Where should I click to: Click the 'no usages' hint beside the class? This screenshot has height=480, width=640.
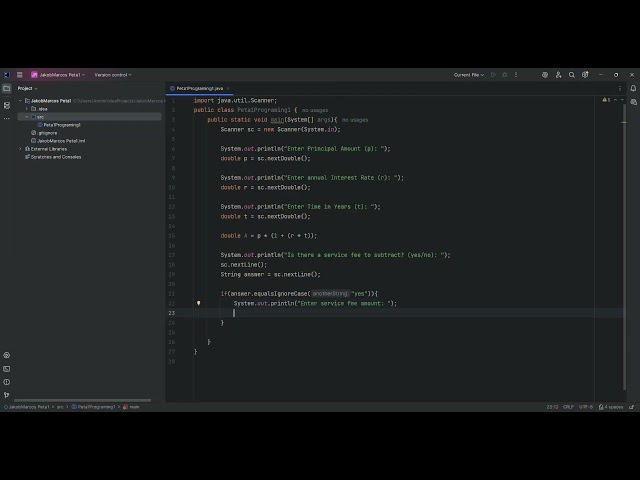pyautogui.click(x=315, y=110)
